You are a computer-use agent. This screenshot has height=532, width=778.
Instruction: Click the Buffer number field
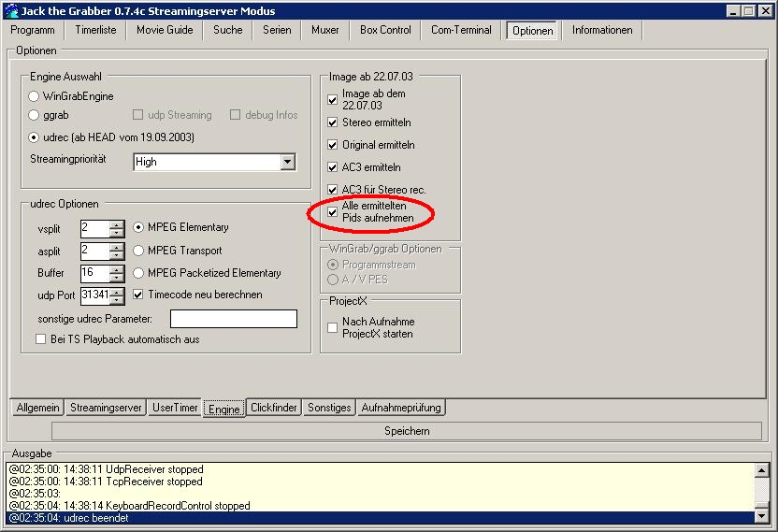click(x=94, y=273)
